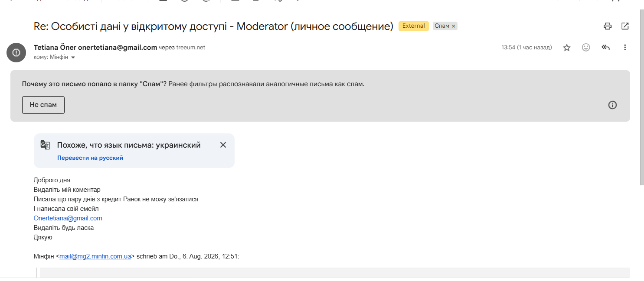Screen dimensions: 644x281
Task: Open the three-dot more options menu
Action: (x=625, y=48)
